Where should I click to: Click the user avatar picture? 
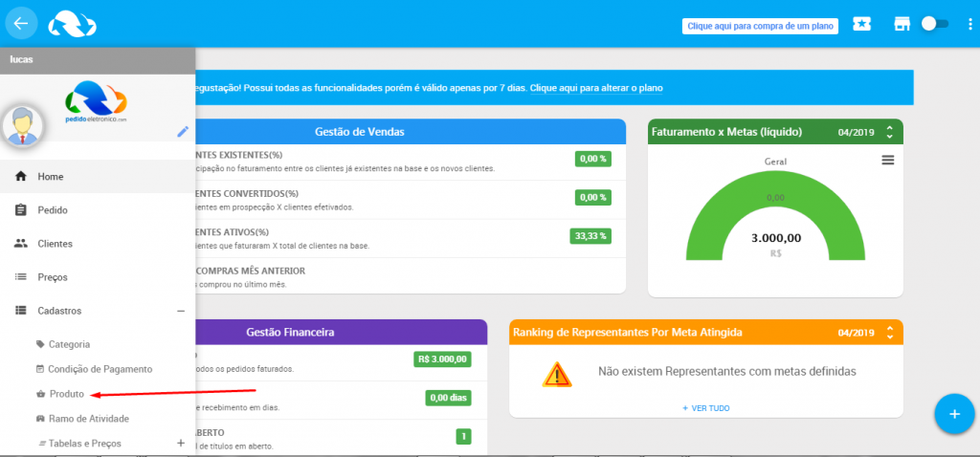(x=23, y=125)
